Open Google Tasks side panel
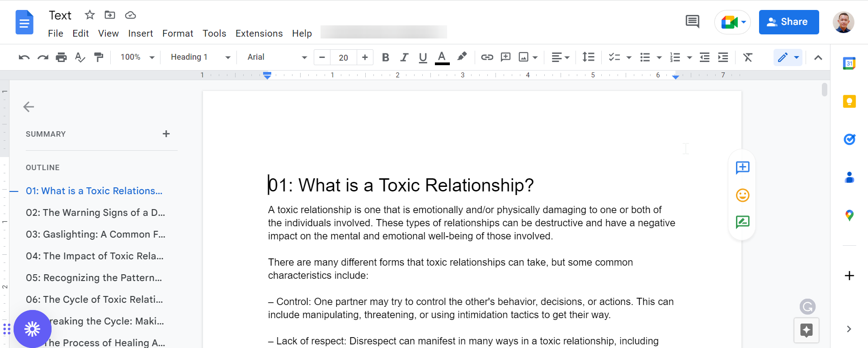This screenshot has height=348, width=868. tap(849, 139)
